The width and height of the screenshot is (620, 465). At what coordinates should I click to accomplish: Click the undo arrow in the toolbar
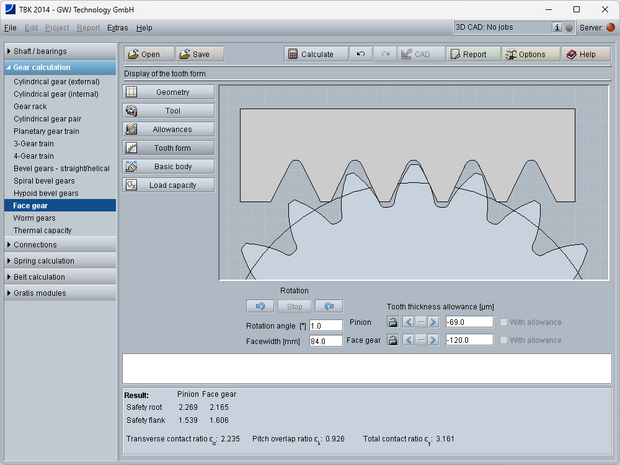[360, 54]
